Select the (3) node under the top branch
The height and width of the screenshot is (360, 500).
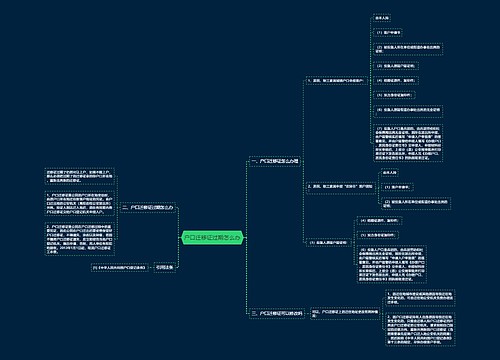click(x=395, y=66)
